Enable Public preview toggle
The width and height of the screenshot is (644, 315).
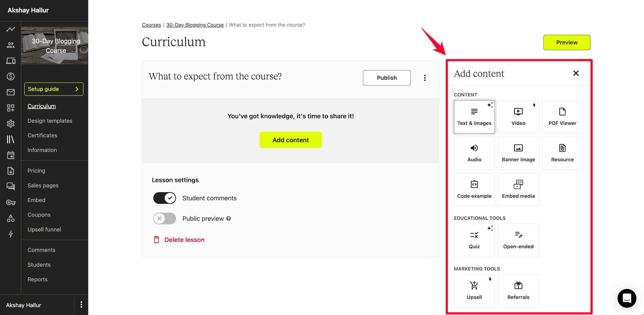[x=164, y=218]
